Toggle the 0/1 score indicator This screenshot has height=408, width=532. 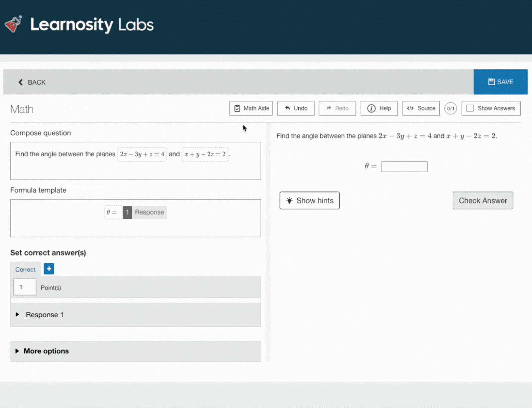point(451,108)
